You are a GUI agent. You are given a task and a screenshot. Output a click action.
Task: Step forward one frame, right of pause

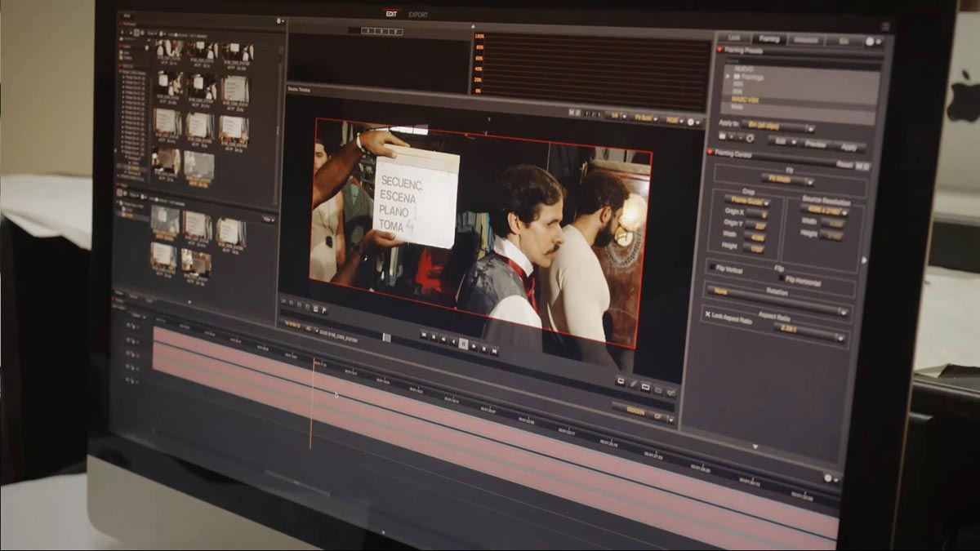(x=474, y=346)
